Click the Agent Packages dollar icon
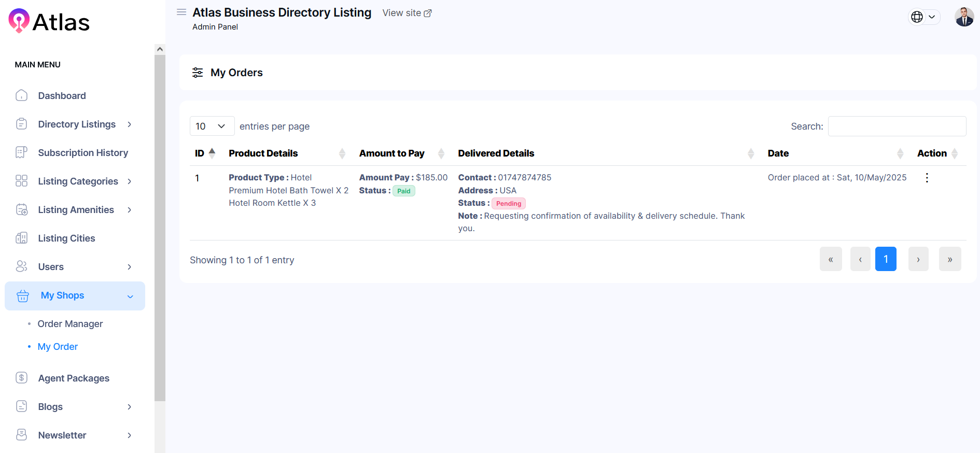Image resolution: width=980 pixels, height=453 pixels. (x=22, y=378)
